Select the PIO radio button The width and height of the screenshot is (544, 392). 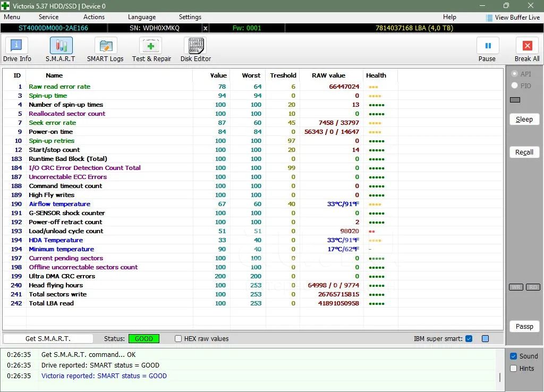coord(514,86)
